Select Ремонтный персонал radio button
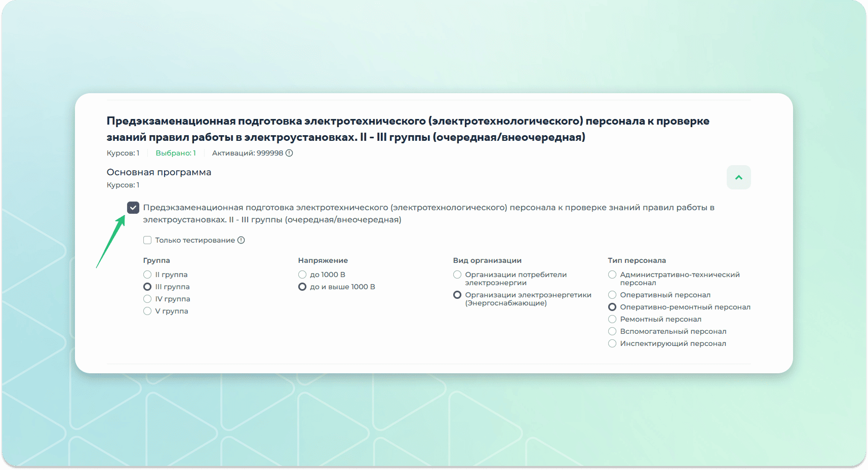The image size is (868, 470). click(x=612, y=319)
